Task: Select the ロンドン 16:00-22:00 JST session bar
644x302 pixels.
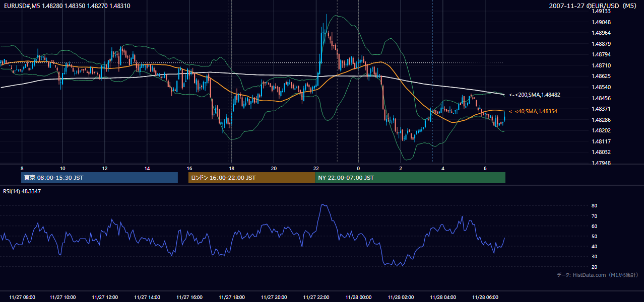Action: click(252, 178)
